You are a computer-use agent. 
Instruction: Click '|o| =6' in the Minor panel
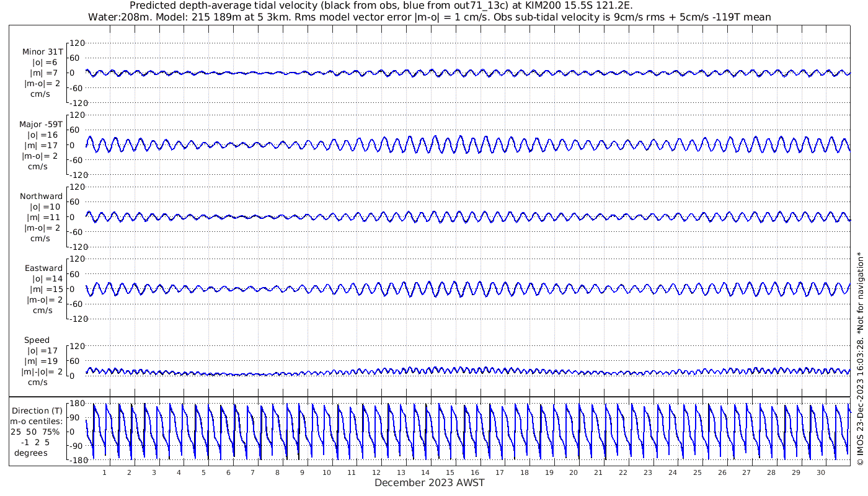[45, 62]
